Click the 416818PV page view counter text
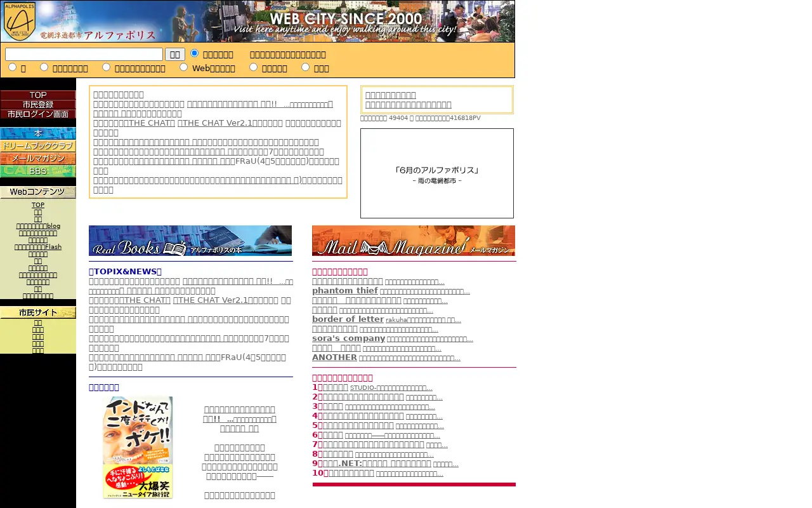 pyautogui.click(x=465, y=118)
